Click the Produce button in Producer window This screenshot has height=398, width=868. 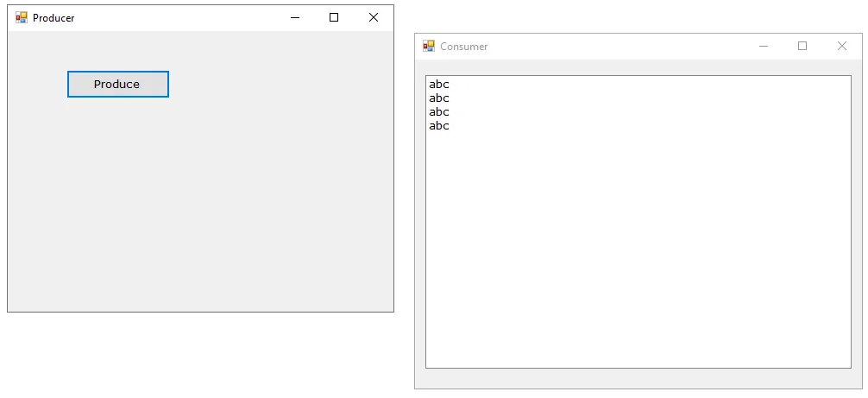(x=118, y=84)
